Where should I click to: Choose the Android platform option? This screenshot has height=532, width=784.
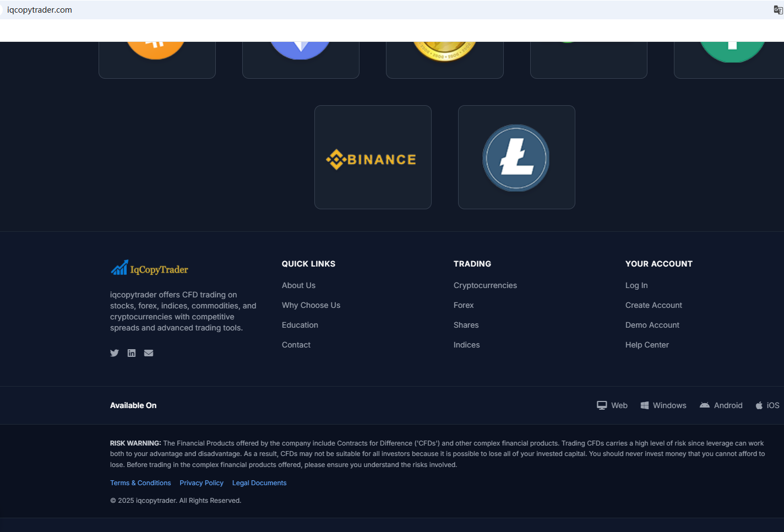(721, 405)
